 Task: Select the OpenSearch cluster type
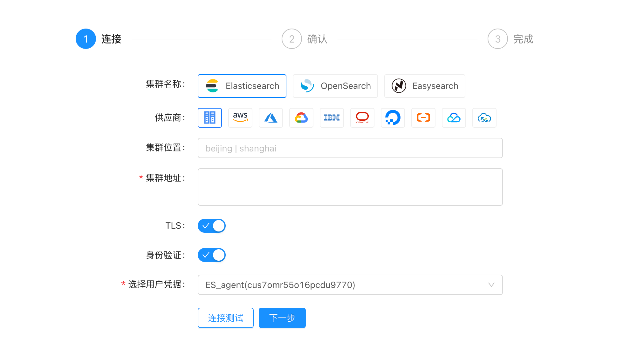[335, 86]
